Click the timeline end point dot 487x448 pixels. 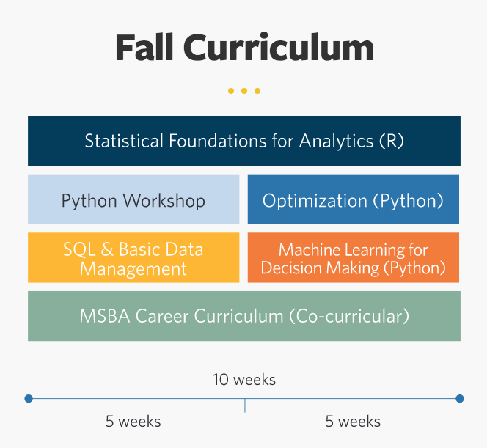coord(460,398)
